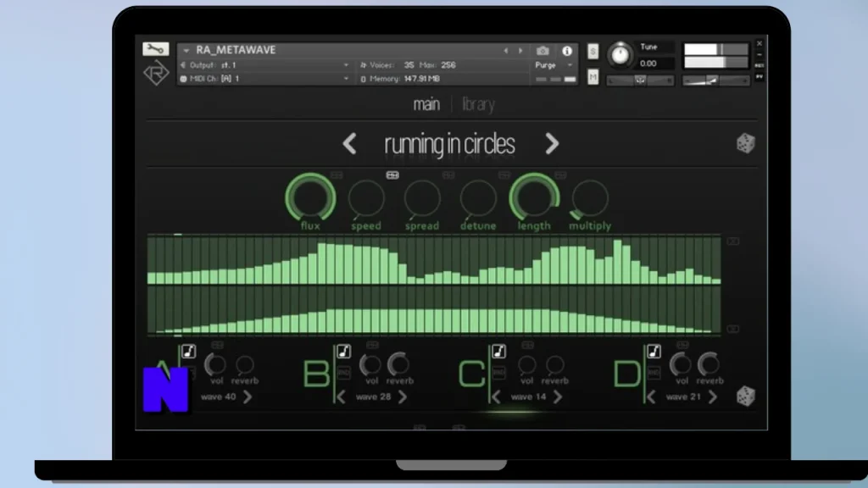Randomize layers with the lower dice icon

coord(746,396)
